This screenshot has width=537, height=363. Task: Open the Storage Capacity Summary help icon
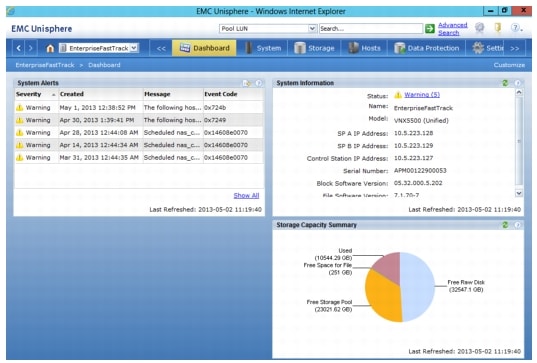pos(517,225)
